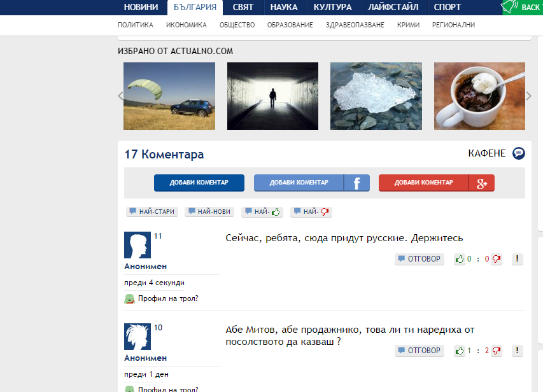Dislike comment 11 with the thumbs down icon
The image size is (543, 392).
click(497, 259)
